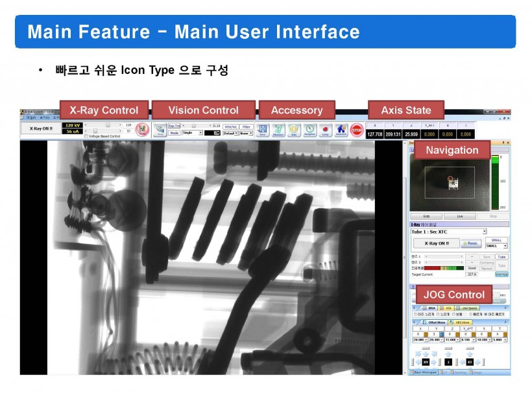532x399 pixels.
Task: Click the Reset button beside X-Ray ON
Action: (471, 243)
